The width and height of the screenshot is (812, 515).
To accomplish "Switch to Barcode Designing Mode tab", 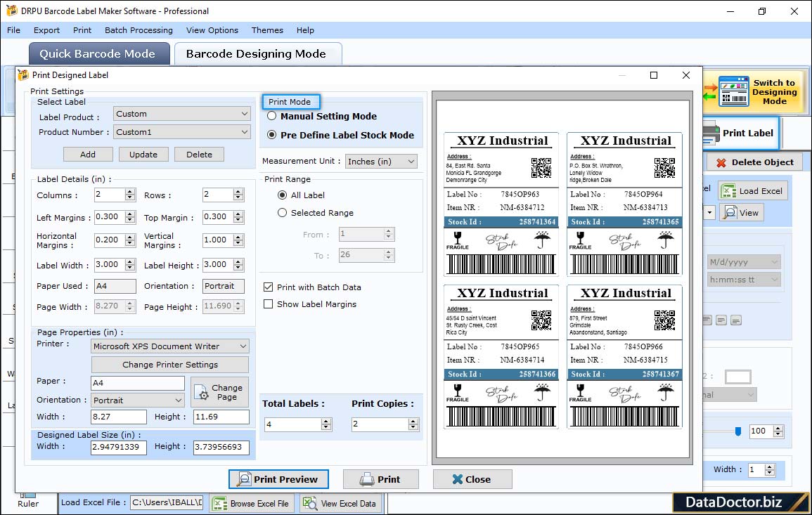I will pos(258,54).
